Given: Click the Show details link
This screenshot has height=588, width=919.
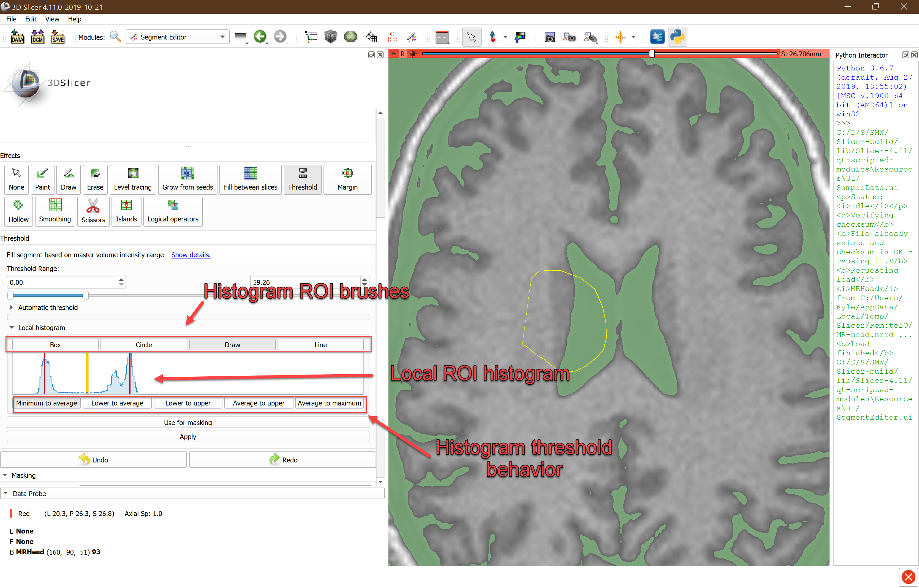Looking at the screenshot, I should (x=191, y=255).
